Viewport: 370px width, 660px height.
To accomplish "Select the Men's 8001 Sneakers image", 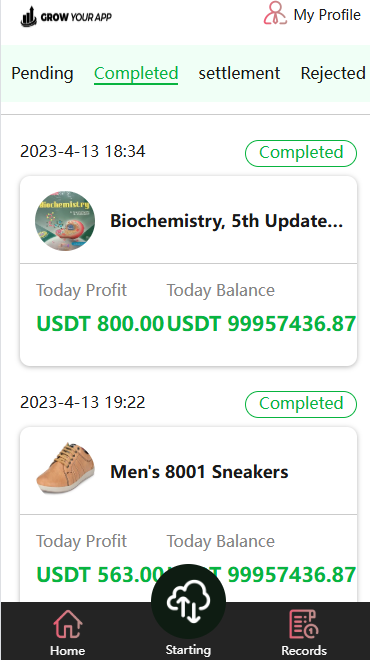I will click(65, 468).
